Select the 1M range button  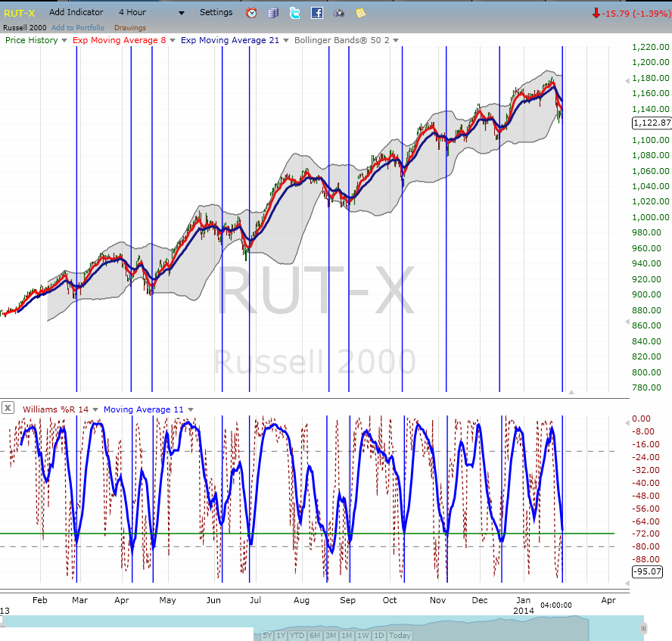pyautogui.click(x=347, y=636)
